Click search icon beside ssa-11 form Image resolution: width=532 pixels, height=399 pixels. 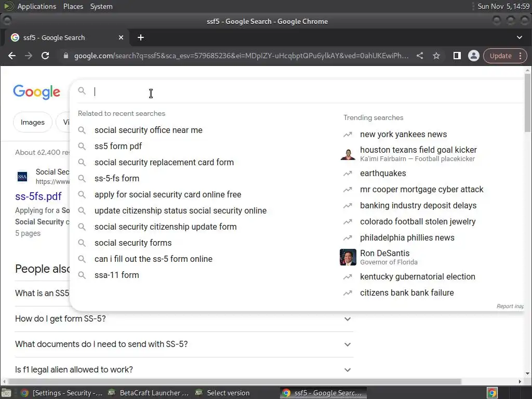click(x=82, y=275)
